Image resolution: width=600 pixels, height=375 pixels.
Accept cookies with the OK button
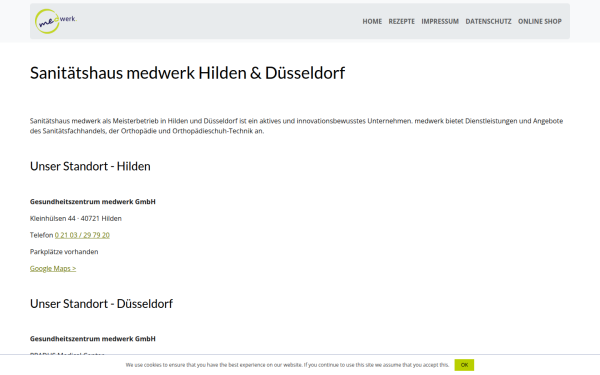[x=464, y=365]
